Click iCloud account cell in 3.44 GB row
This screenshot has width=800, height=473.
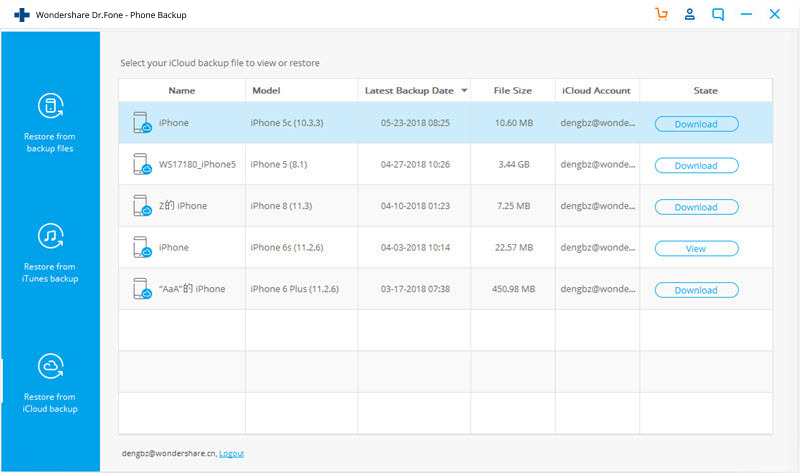point(598,164)
